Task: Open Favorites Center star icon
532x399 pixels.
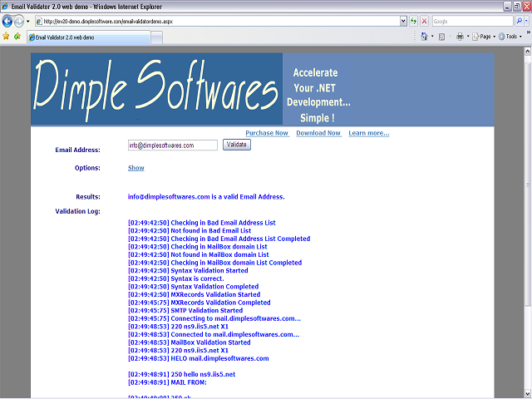Action: 6,36
